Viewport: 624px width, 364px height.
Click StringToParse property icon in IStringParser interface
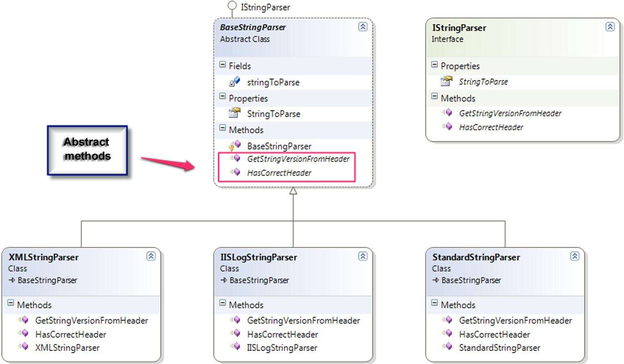tap(446, 81)
